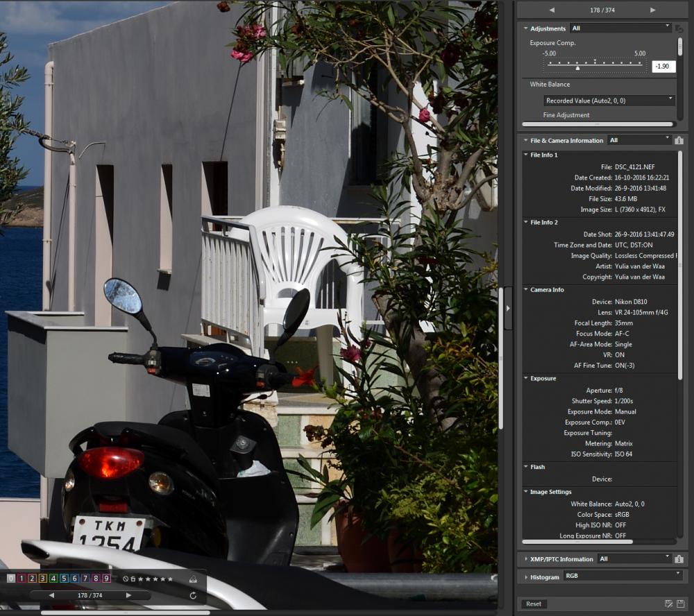
Task: Go to next image in right panel navigator
Action: click(x=653, y=10)
